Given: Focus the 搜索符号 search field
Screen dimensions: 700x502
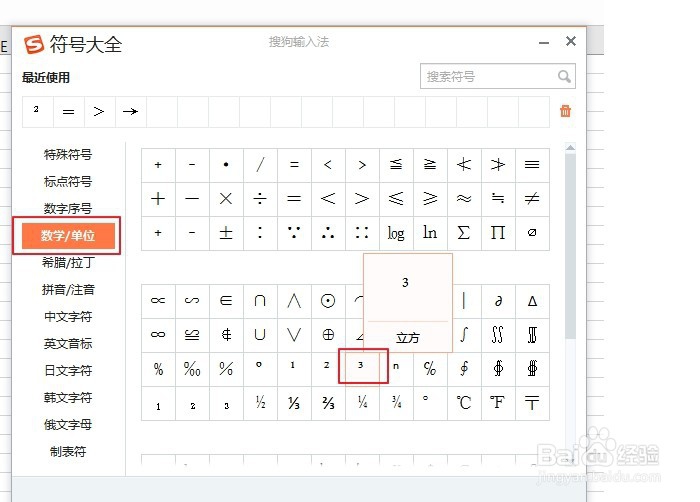Looking at the screenshot, I should coord(498,76).
